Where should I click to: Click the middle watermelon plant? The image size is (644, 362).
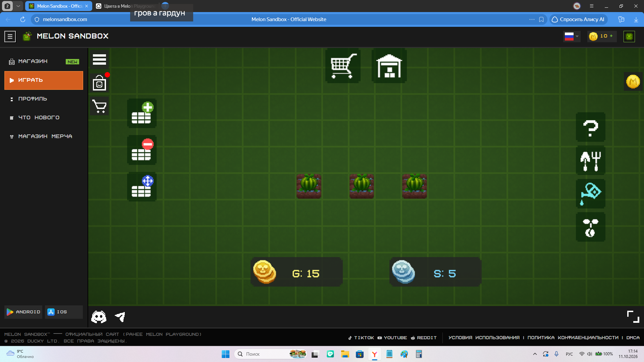pos(362,186)
